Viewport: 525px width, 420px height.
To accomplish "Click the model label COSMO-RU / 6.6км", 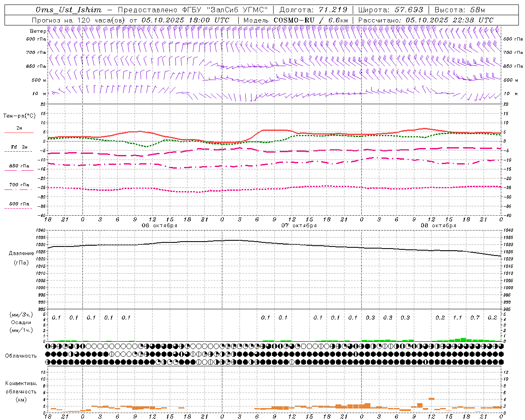I will pyautogui.click(x=311, y=20).
